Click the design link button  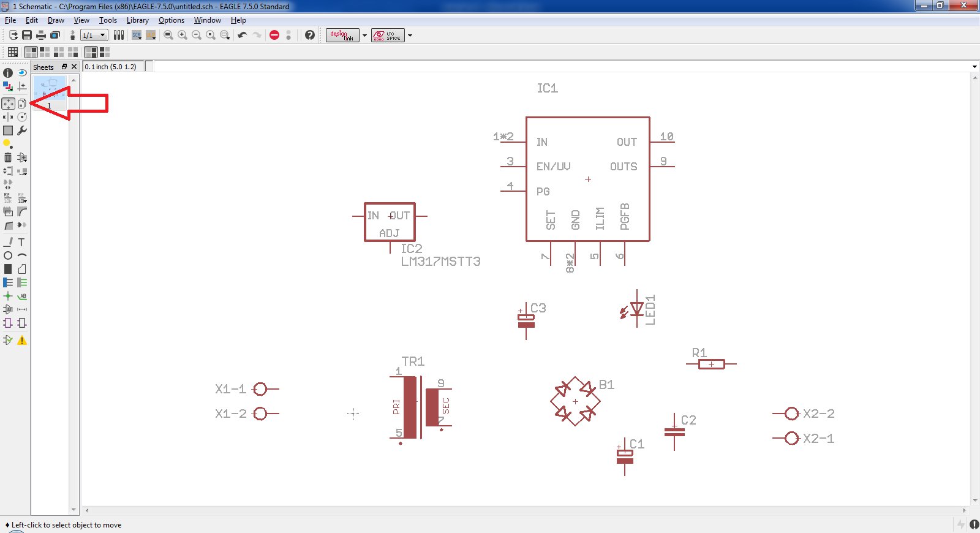click(x=342, y=35)
